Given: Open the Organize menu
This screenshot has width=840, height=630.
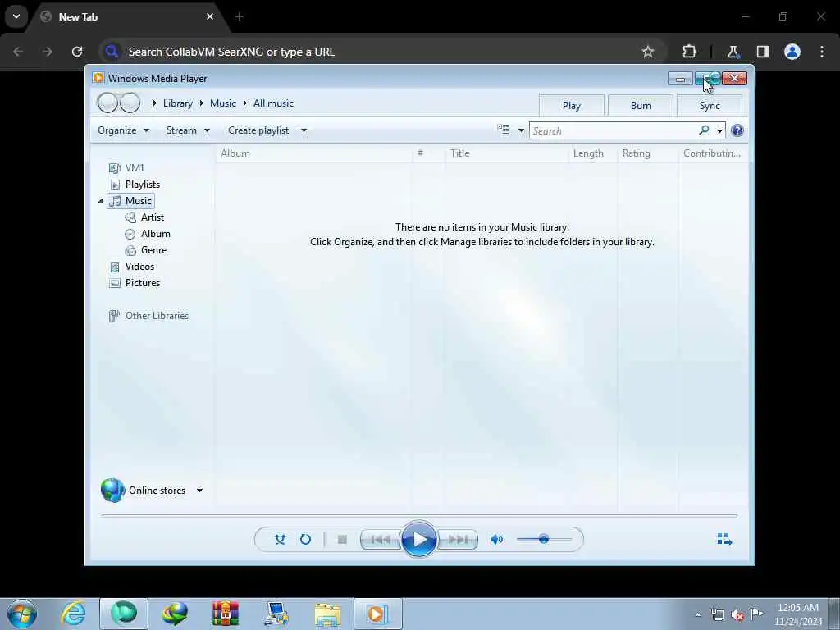Looking at the screenshot, I should click(x=123, y=130).
